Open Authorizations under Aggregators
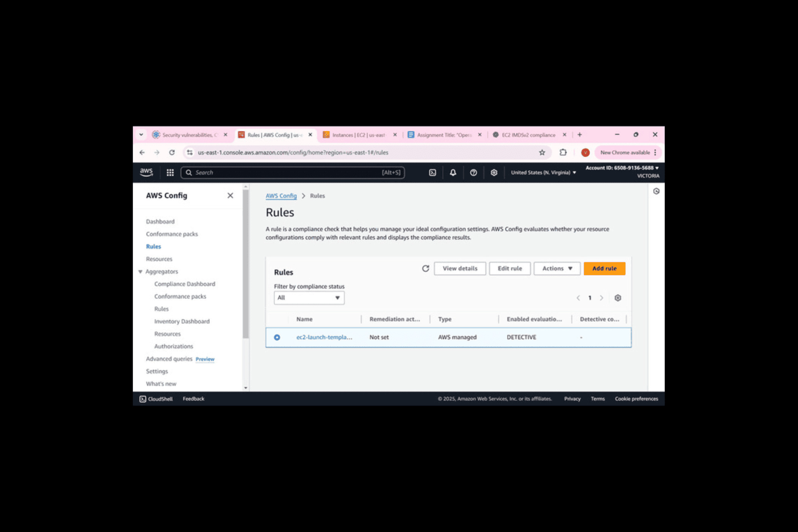Screen dimensions: 798x532 coord(174,346)
